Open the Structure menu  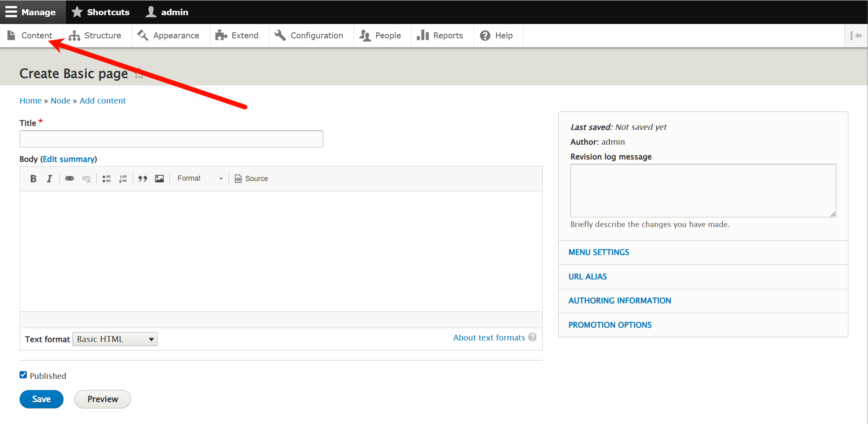click(x=97, y=36)
